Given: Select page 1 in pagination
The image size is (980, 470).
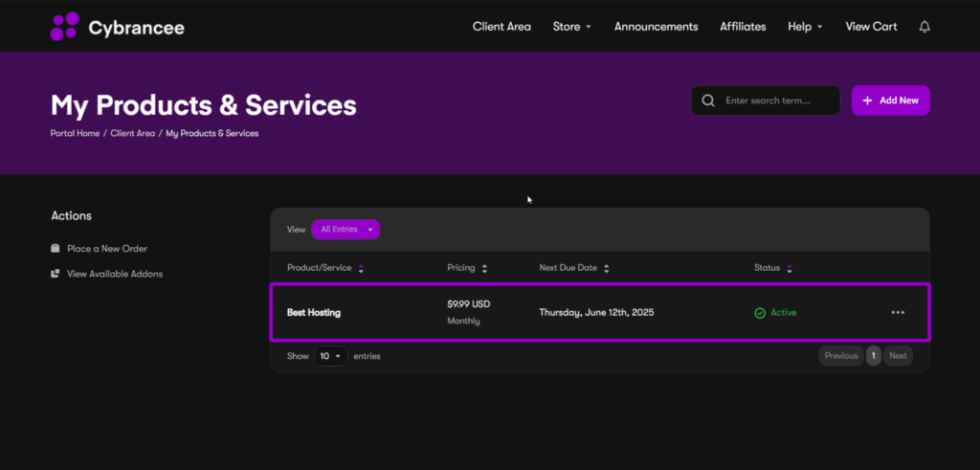Looking at the screenshot, I should 874,356.
